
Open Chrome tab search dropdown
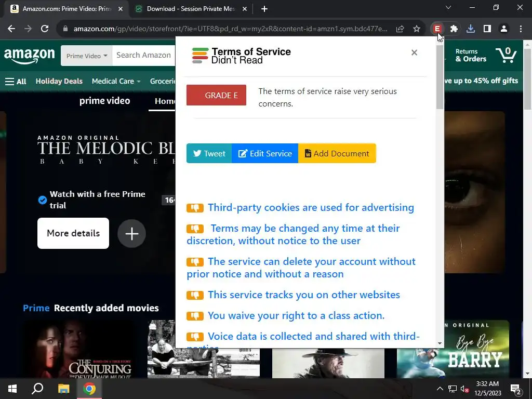[x=448, y=7]
